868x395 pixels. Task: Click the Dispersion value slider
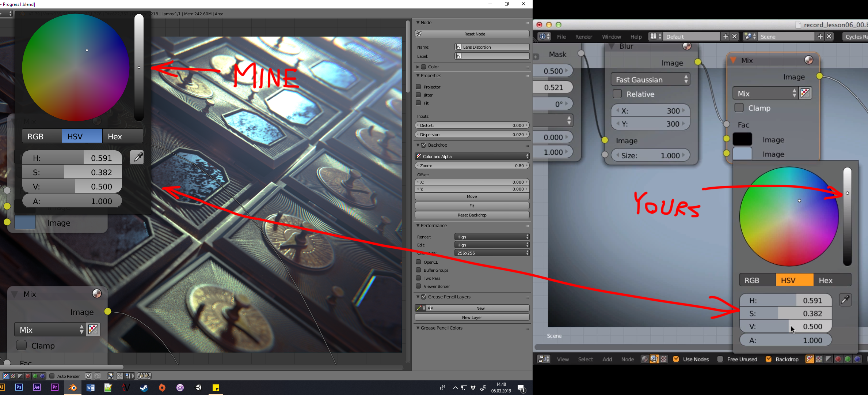tap(472, 134)
